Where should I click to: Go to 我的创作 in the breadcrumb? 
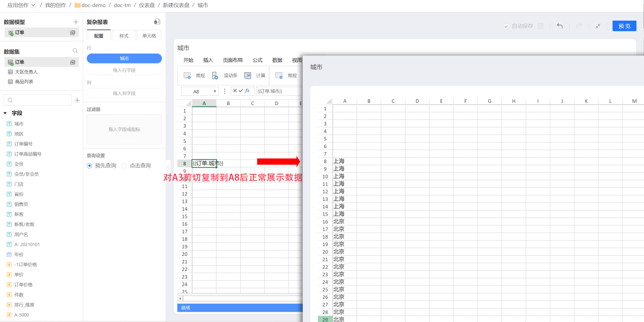(55, 5)
